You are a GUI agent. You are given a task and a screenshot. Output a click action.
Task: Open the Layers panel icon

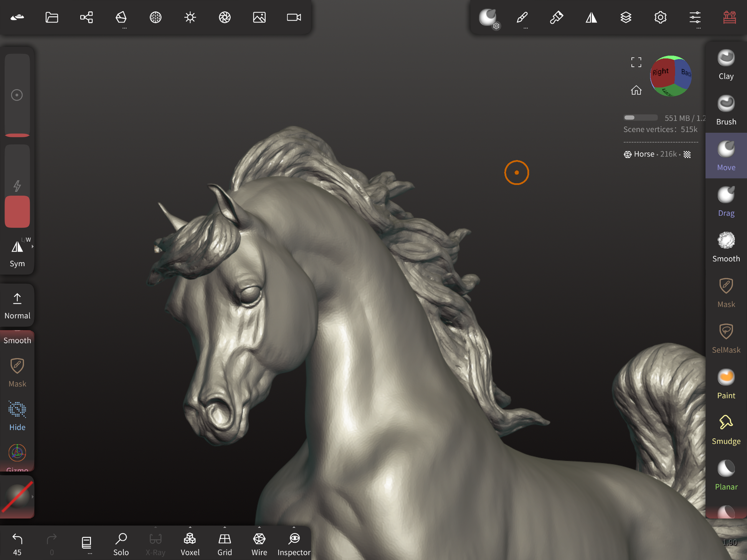pyautogui.click(x=626, y=17)
